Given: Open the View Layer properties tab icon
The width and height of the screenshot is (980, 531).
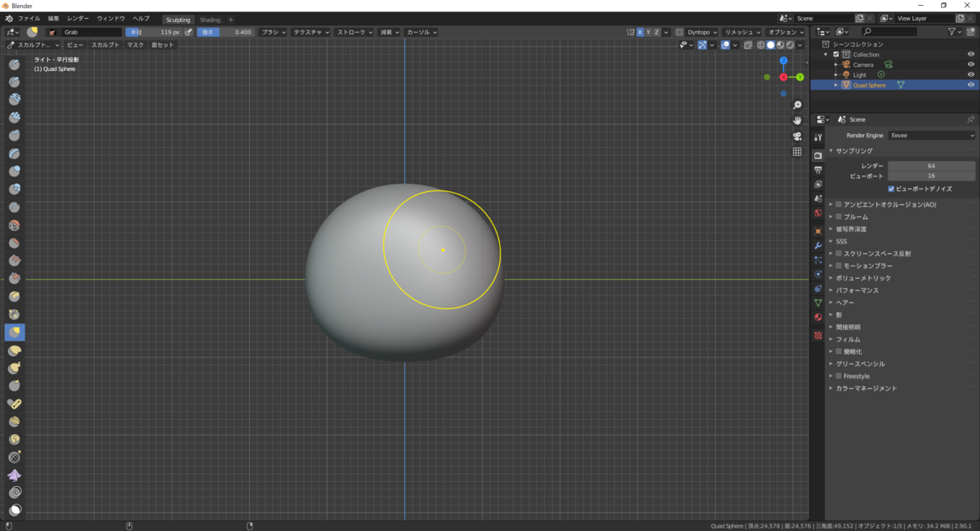Looking at the screenshot, I should 817,184.
